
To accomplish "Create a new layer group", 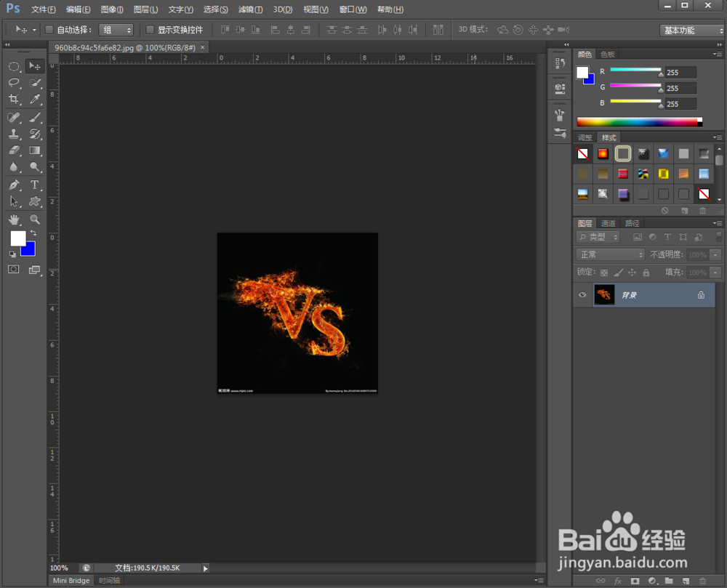I will (669, 581).
